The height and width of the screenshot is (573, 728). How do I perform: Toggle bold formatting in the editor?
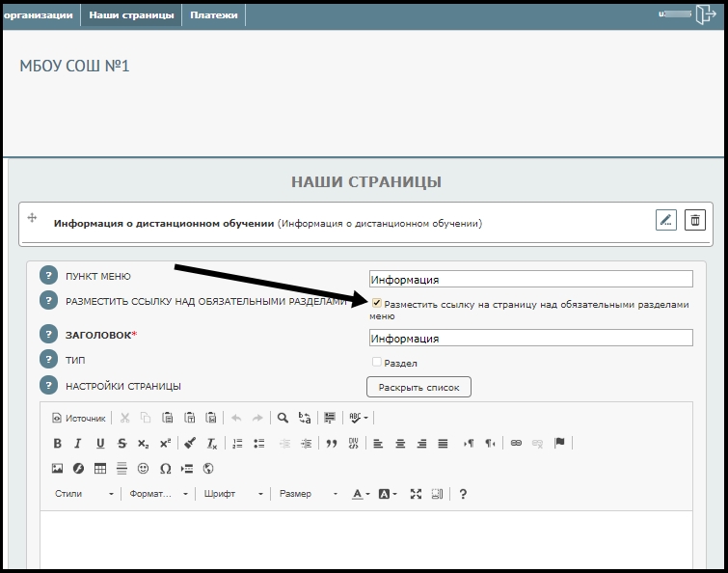[57, 444]
